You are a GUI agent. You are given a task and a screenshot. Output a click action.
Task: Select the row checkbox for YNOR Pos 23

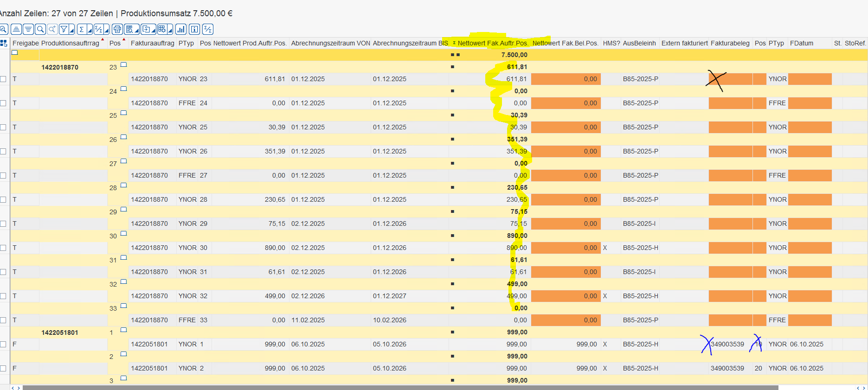click(x=3, y=79)
